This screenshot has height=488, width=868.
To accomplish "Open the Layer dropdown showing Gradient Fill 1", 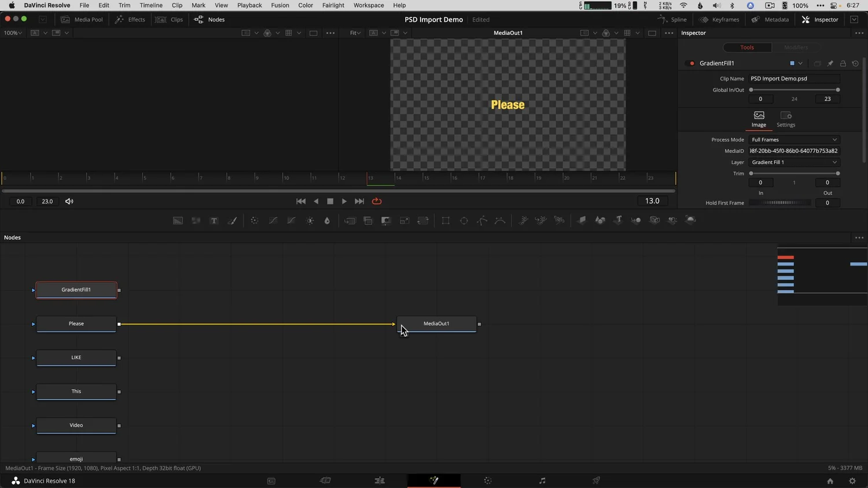I will [793, 162].
